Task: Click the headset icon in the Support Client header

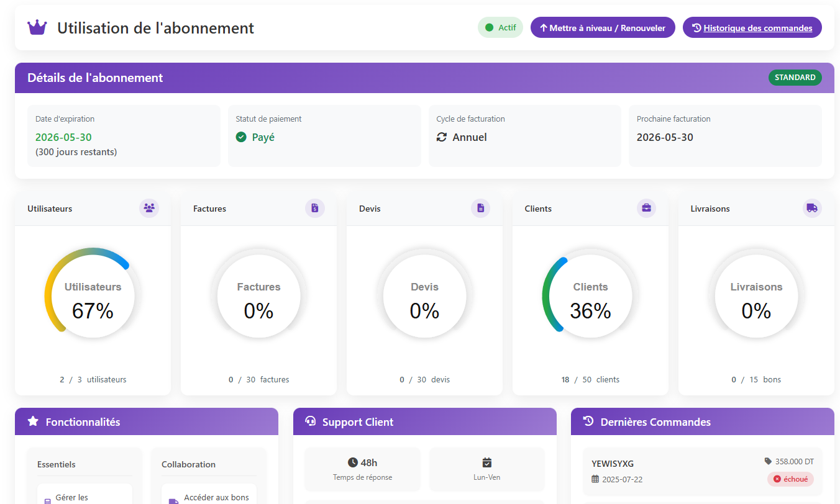Action: pyautogui.click(x=310, y=421)
